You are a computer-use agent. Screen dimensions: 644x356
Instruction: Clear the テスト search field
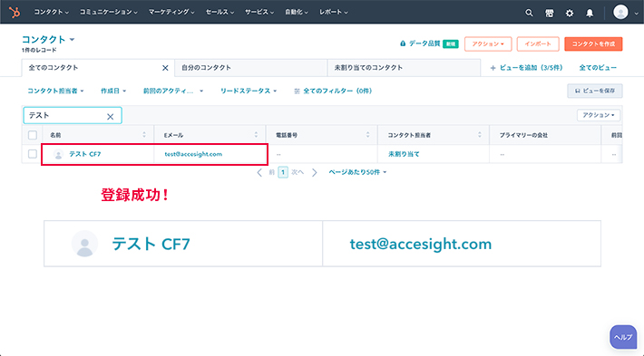pyautogui.click(x=110, y=117)
